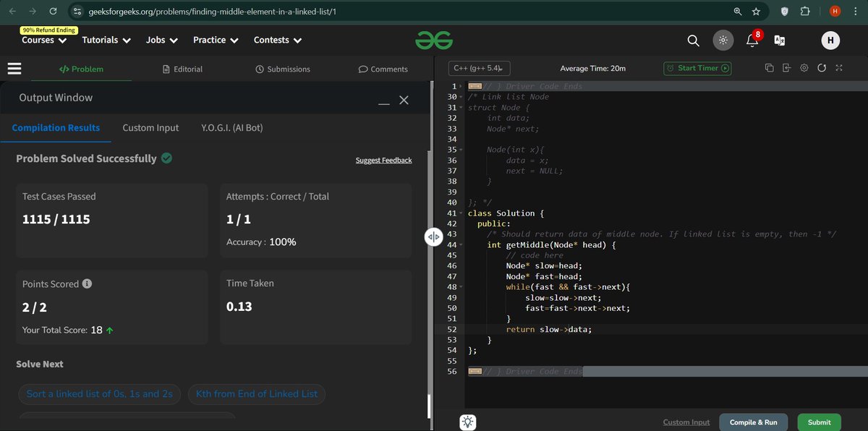
Task: Switch to the Problem tab
Action: tap(81, 69)
